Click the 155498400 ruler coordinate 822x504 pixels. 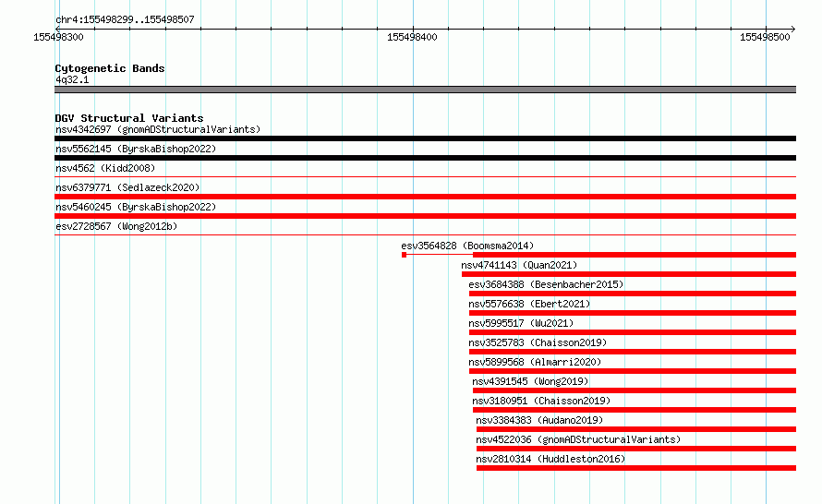click(x=412, y=37)
